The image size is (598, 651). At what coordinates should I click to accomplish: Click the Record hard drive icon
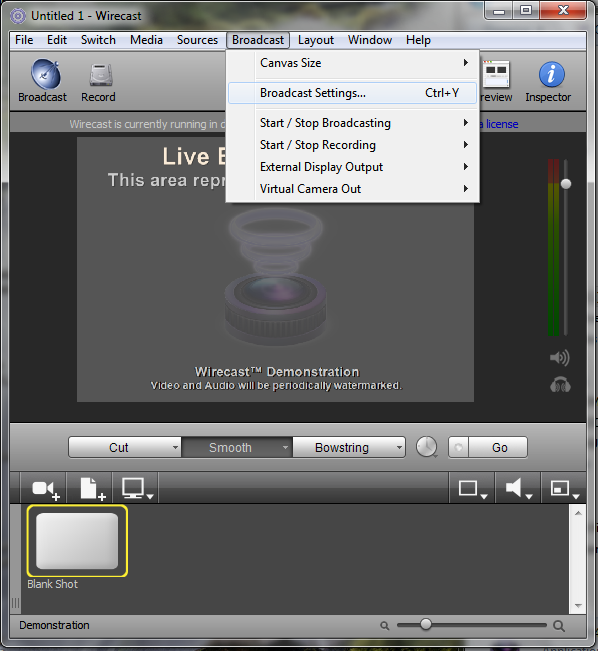click(101, 75)
